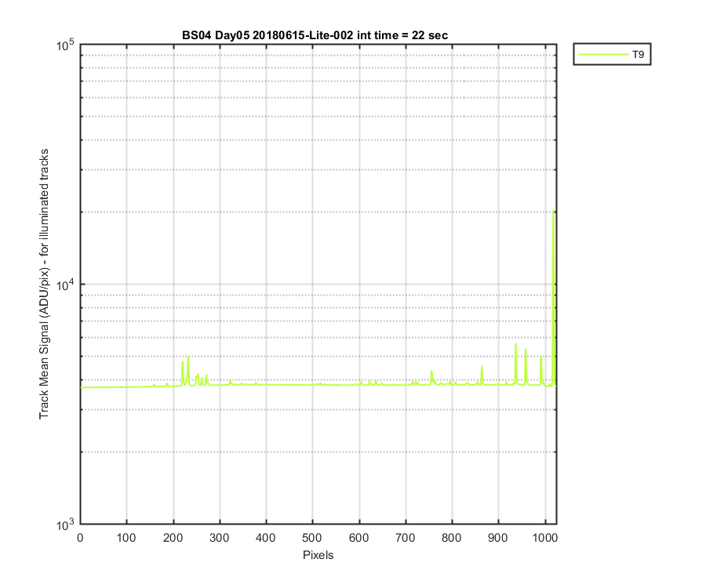Click the y-axis tick label 10^5
706x588 pixels.
[66, 45]
